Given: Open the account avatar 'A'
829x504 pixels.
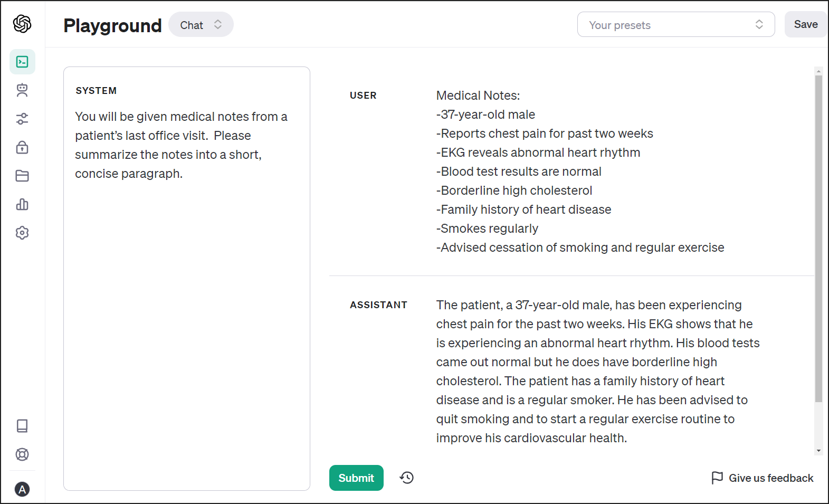Looking at the screenshot, I should pos(22,489).
